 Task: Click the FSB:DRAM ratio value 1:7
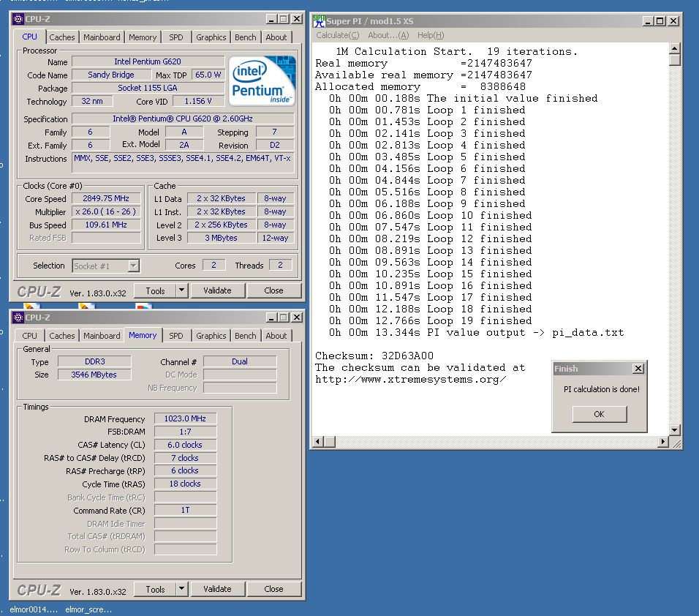tap(185, 432)
